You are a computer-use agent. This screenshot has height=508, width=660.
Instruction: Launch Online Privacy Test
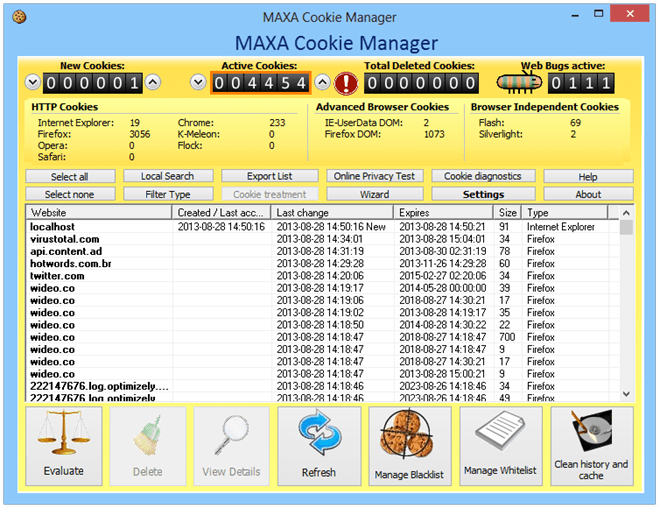pyautogui.click(x=375, y=176)
